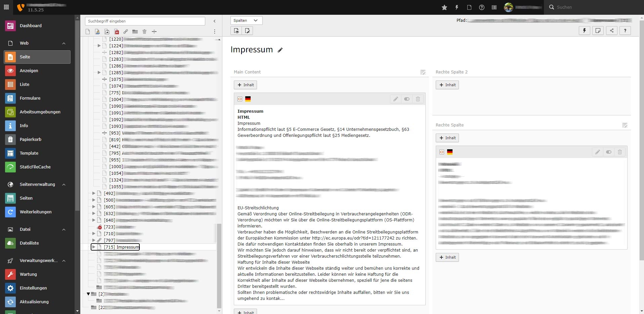Expand the page tree node [492]

coord(94,193)
